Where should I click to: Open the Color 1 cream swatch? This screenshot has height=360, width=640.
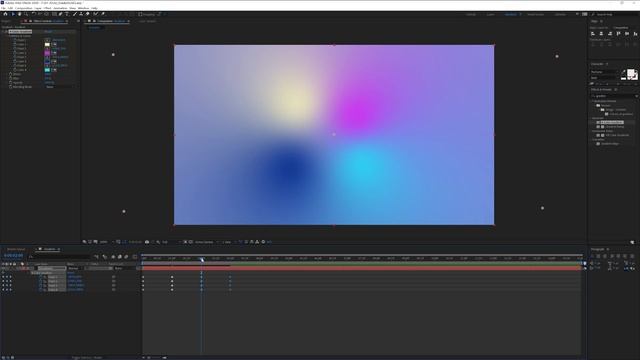click(47, 44)
